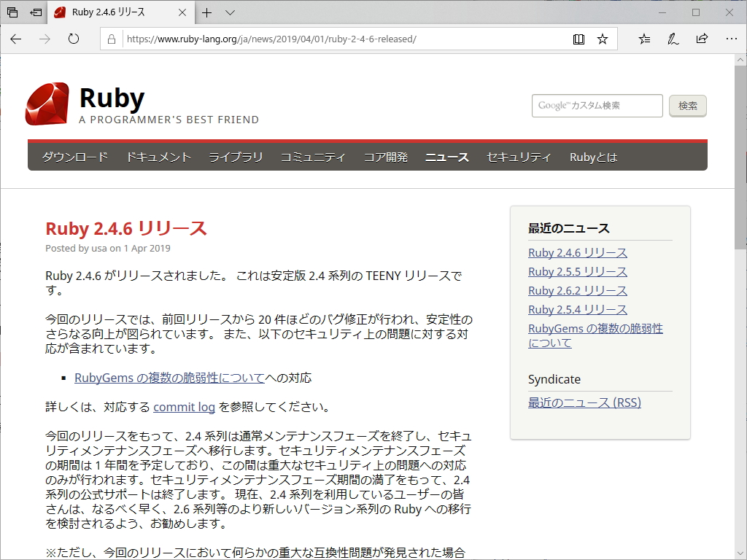Click the 検索 search button
747x560 pixels.
point(687,106)
